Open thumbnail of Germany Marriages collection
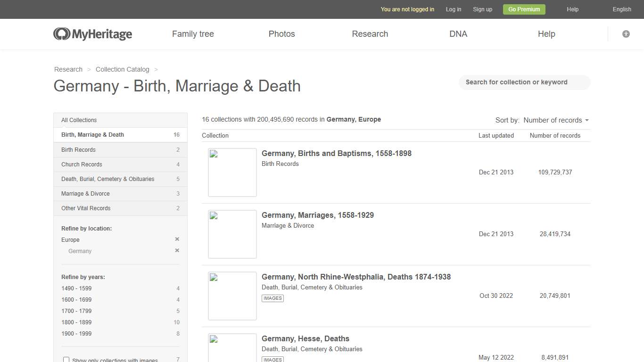The image size is (644, 362). coord(232,234)
